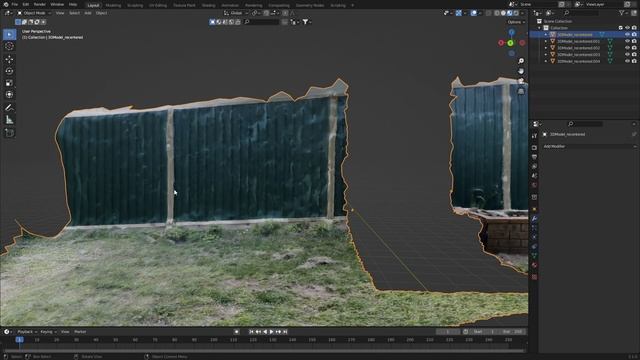Open the Marker menu in timeline
This screenshot has height=360, width=640.
(x=80, y=332)
